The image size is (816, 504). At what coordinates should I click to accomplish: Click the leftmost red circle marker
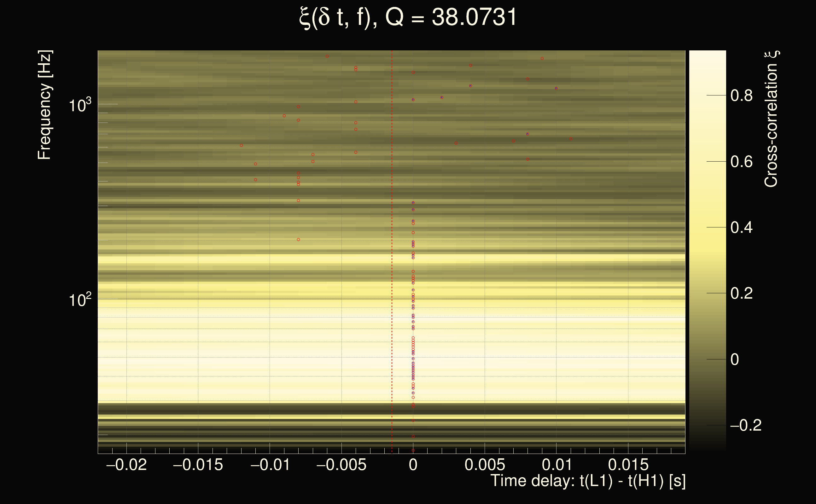[241, 145]
